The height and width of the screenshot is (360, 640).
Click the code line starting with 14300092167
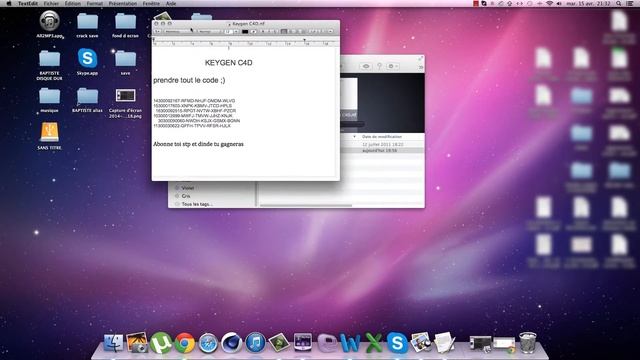(194, 100)
